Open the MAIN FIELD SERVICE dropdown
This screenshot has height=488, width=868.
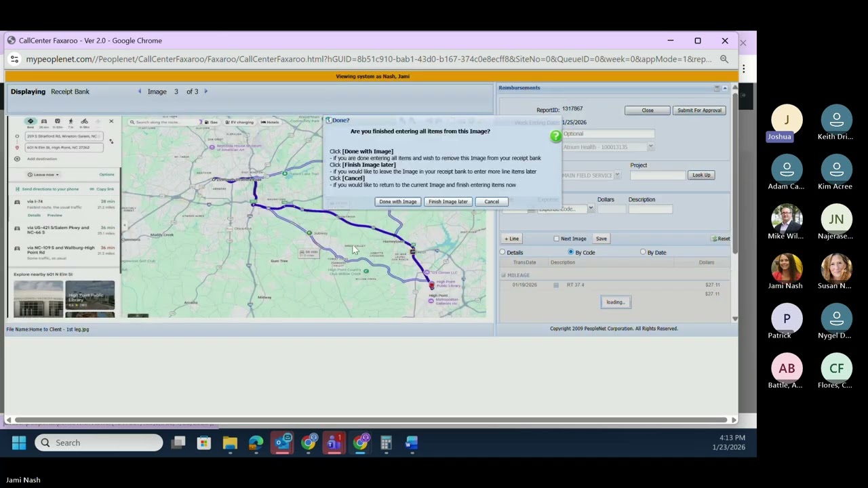(x=617, y=176)
